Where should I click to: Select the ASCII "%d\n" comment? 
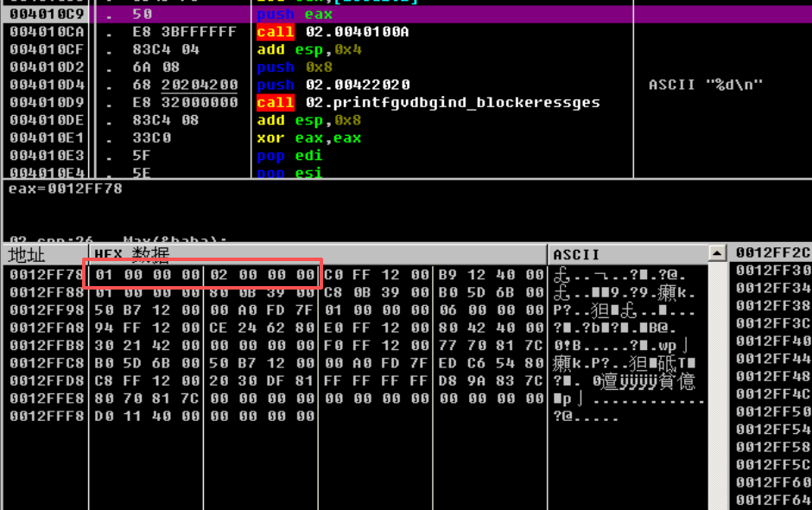(706, 85)
